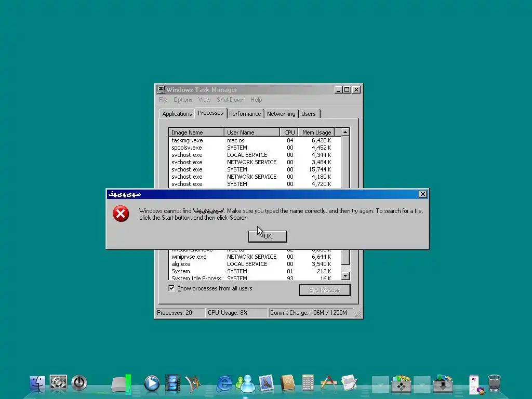Image resolution: width=532 pixels, height=399 pixels.
Task: Open the Performance tab
Action: click(x=245, y=114)
